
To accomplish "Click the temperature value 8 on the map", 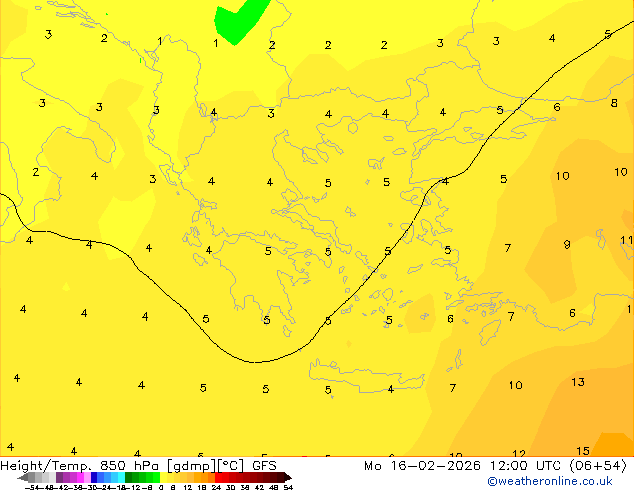I will pos(614,103).
